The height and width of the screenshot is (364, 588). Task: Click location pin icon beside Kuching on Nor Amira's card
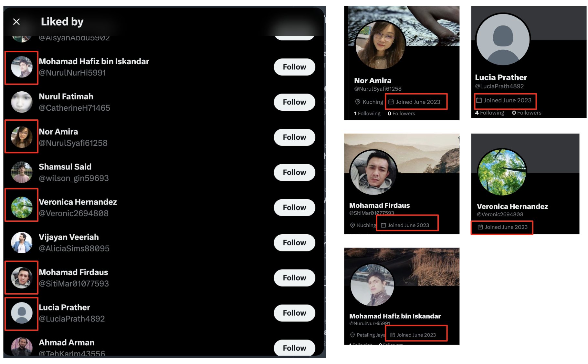(358, 102)
